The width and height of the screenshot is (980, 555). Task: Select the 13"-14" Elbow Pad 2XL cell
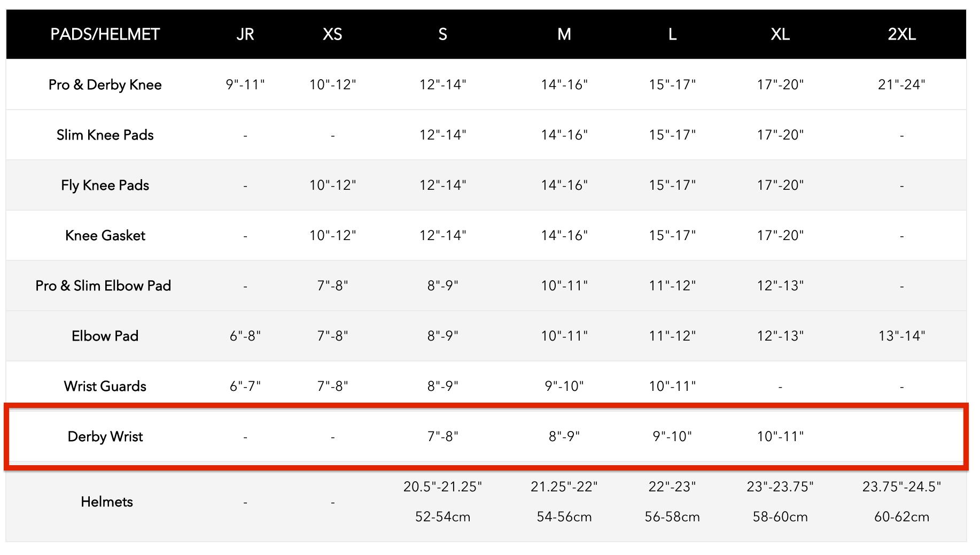click(x=901, y=336)
